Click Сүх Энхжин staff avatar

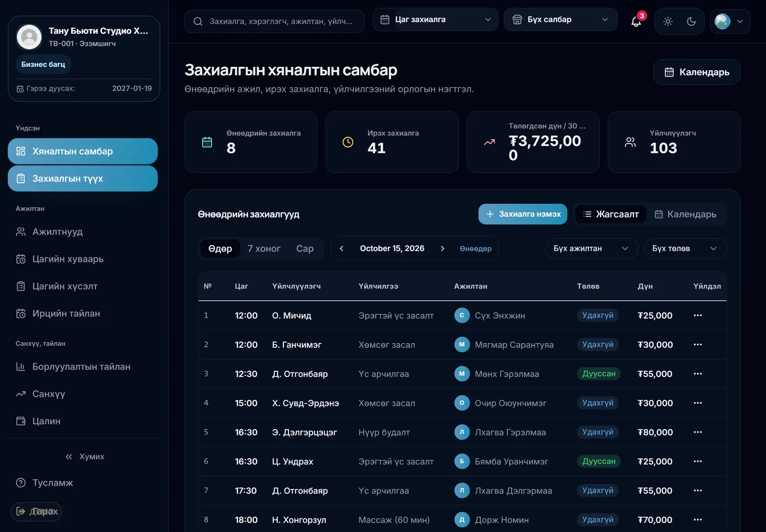coord(462,315)
